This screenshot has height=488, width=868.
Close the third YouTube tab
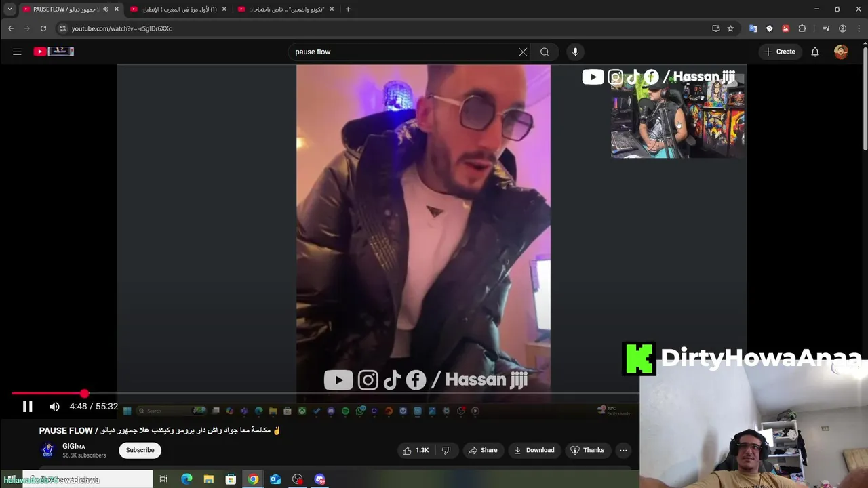coord(332,9)
